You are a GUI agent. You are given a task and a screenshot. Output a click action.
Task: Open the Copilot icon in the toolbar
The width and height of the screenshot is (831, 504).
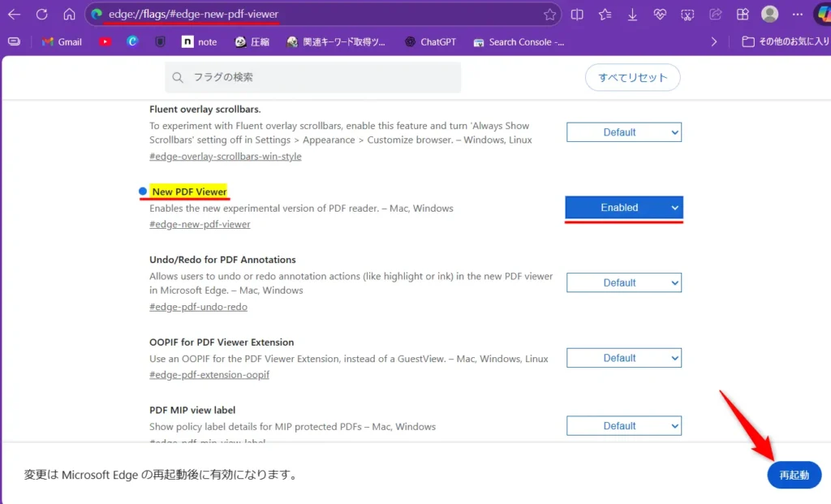[x=821, y=15]
